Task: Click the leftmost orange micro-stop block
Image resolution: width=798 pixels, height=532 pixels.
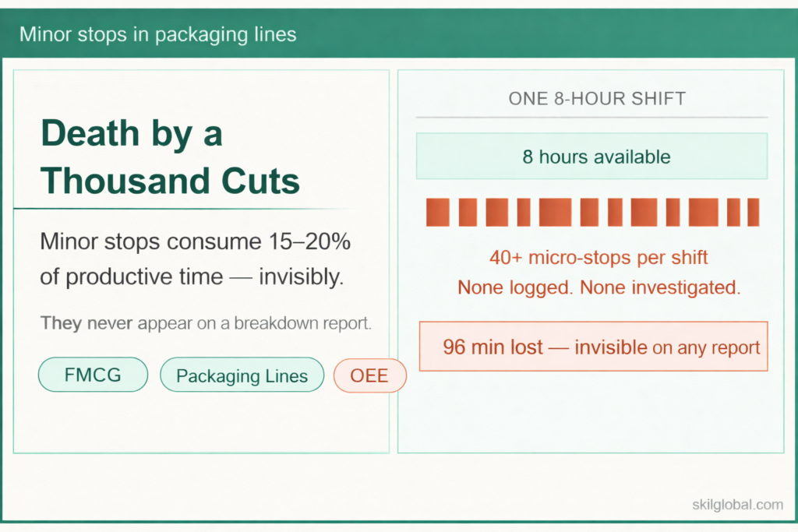Action: [x=439, y=212]
